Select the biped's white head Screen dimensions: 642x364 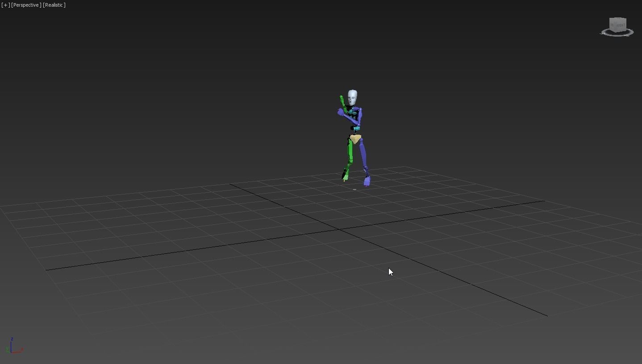(352, 98)
